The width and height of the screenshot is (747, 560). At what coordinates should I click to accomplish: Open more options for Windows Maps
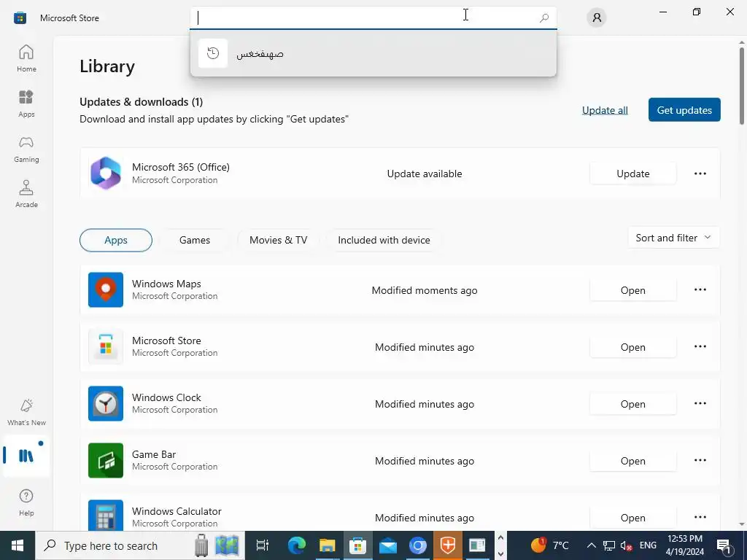coord(700,289)
